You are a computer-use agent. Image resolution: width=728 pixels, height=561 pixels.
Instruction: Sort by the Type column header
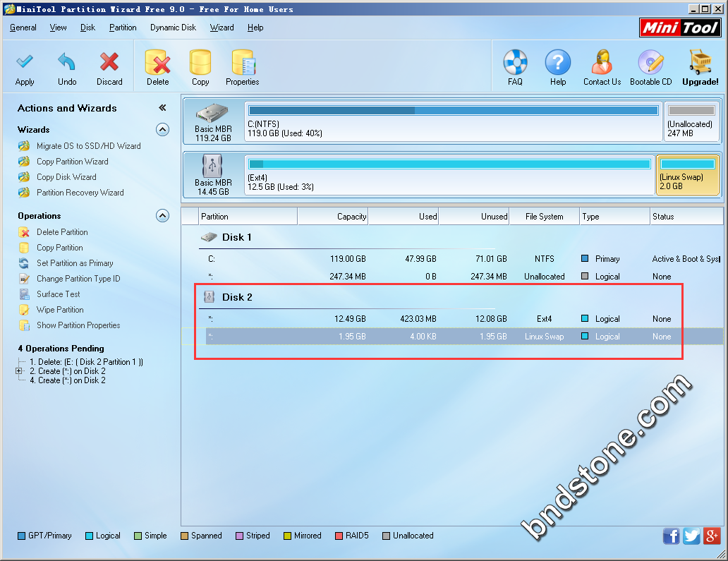(x=615, y=217)
